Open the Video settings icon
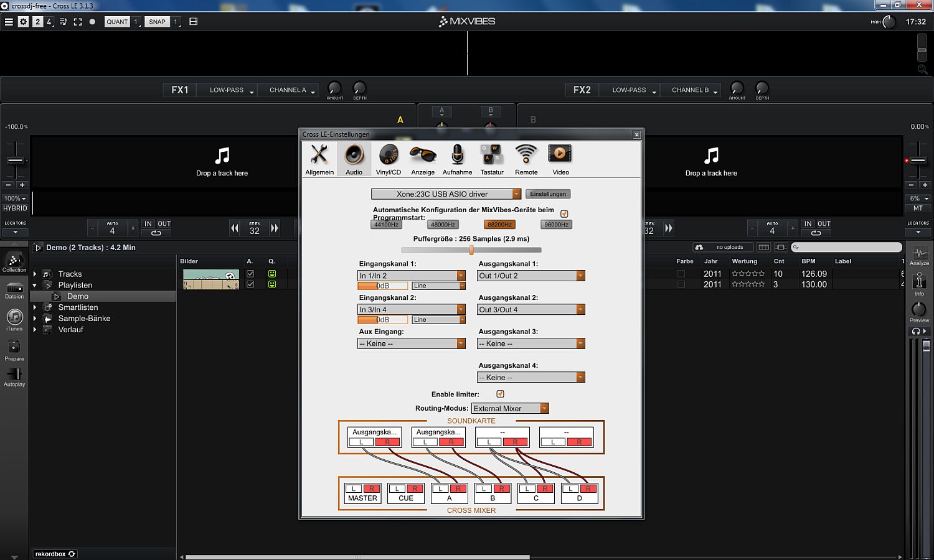 coord(560,158)
